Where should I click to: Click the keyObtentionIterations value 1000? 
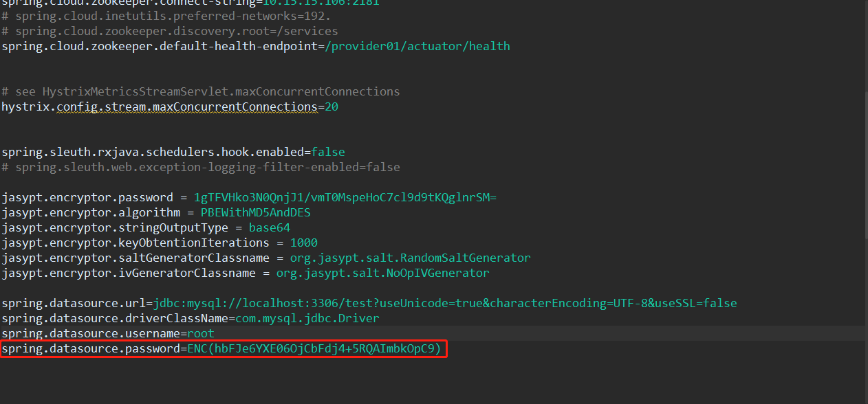[303, 243]
